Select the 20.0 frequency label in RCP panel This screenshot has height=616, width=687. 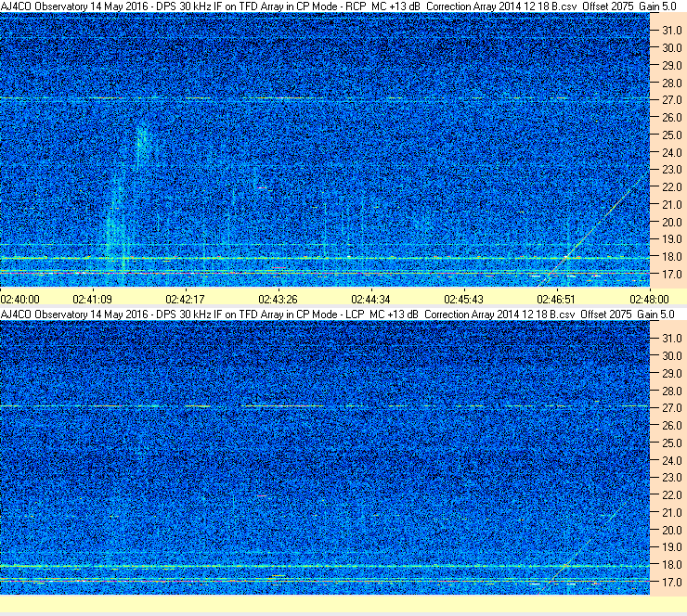(671, 223)
